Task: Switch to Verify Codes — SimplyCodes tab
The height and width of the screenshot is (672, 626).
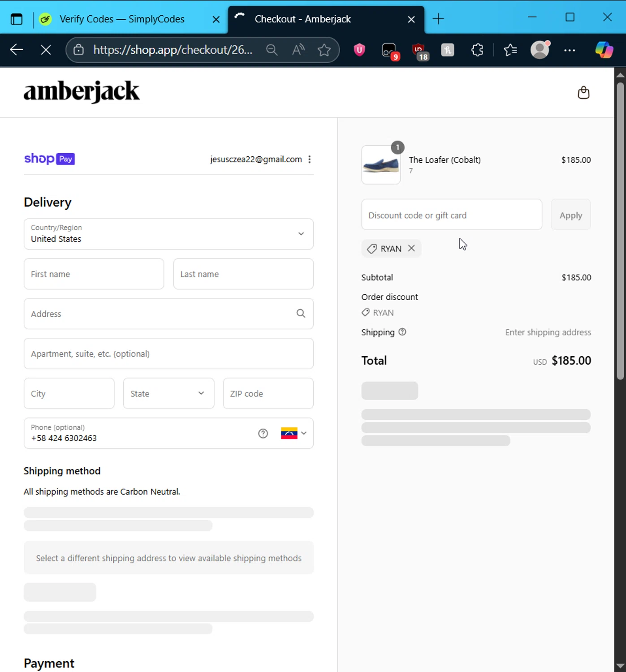Action: (121, 19)
